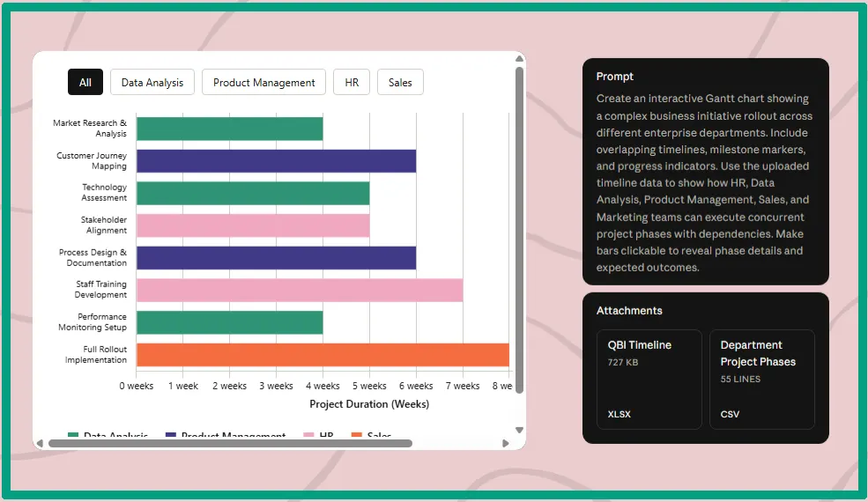The image size is (868, 502).
Task: Filter chart by Data Analysis
Action: coord(152,82)
